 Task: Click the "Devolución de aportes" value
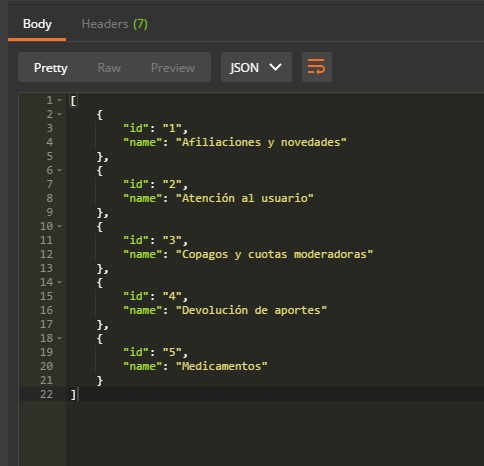pyautogui.click(x=251, y=310)
